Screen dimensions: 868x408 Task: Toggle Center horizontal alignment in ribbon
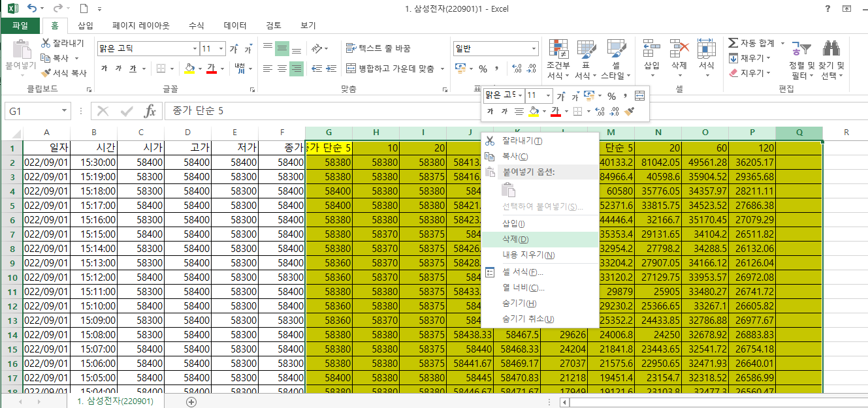pyautogui.click(x=282, y=68)
